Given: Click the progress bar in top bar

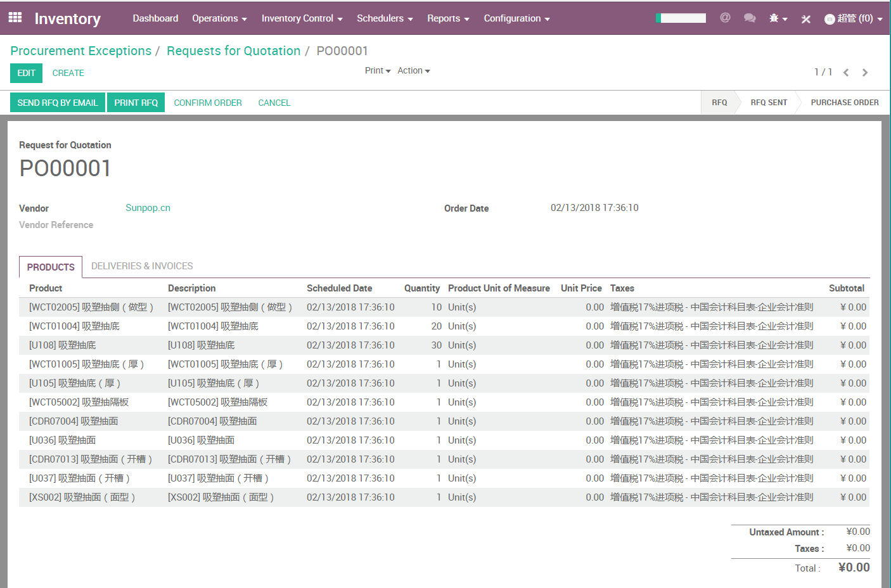Looking at the screenshot, I should (x=681, y=18).
